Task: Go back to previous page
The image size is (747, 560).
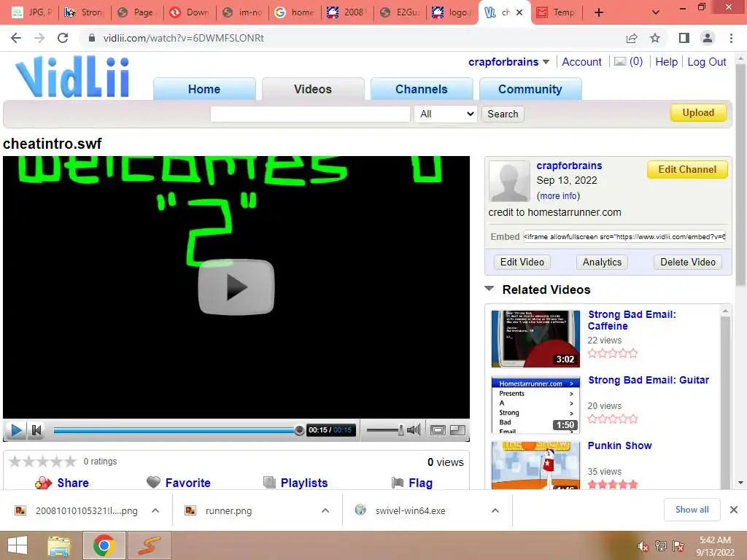Action: [x=16, y=38]
